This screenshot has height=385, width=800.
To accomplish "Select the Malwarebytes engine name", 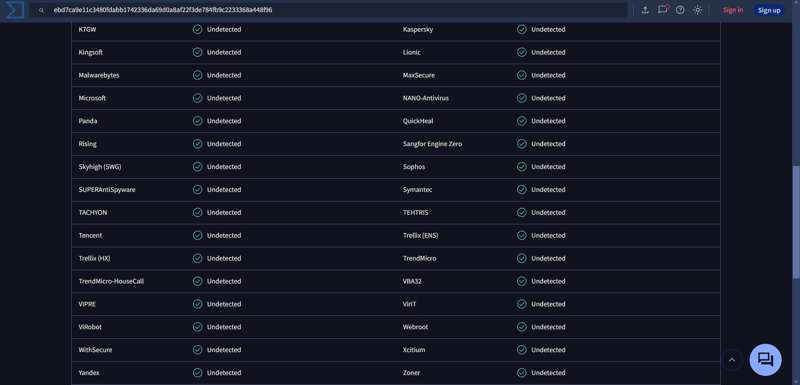I will click(x=99, y=75).
